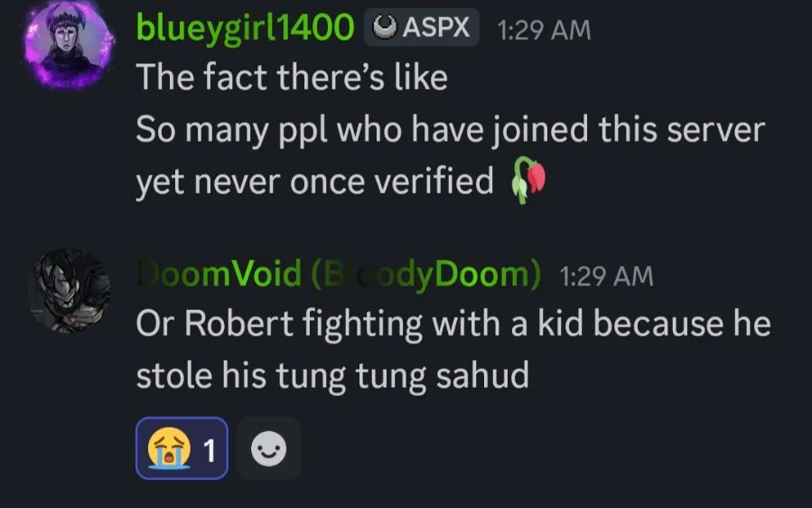Screen dimensions: 812x508
Task: Click the reaction count number 1
Action: [x=210, y=449]
